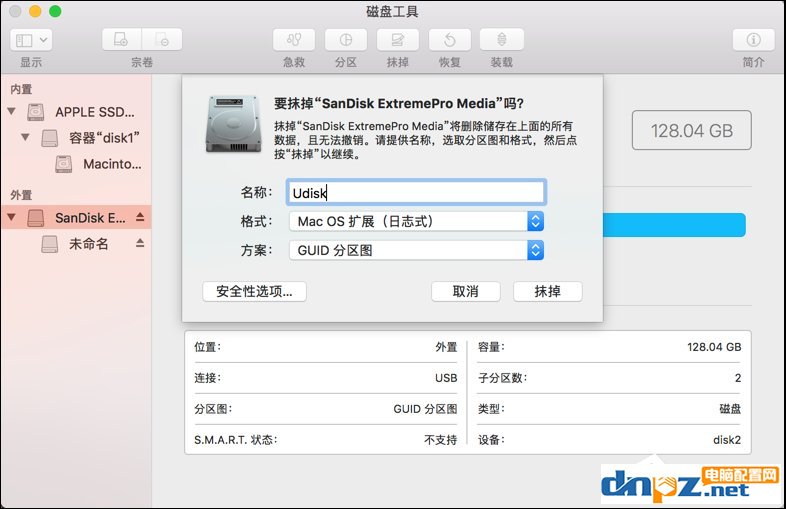Viewport: 786px width, 509px height.
Task: Click the 连接 USB value
Action: (x=446, y=378)
